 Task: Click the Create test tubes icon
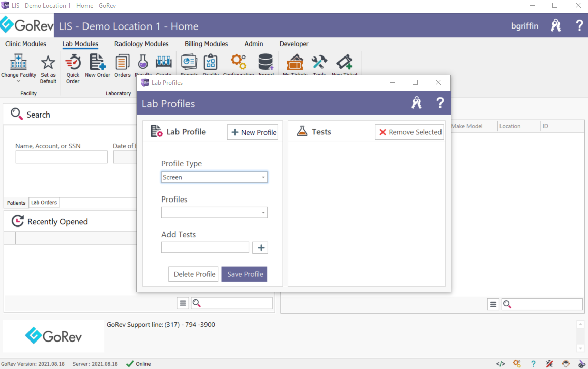pyautogui.click(x=164, y=62)
